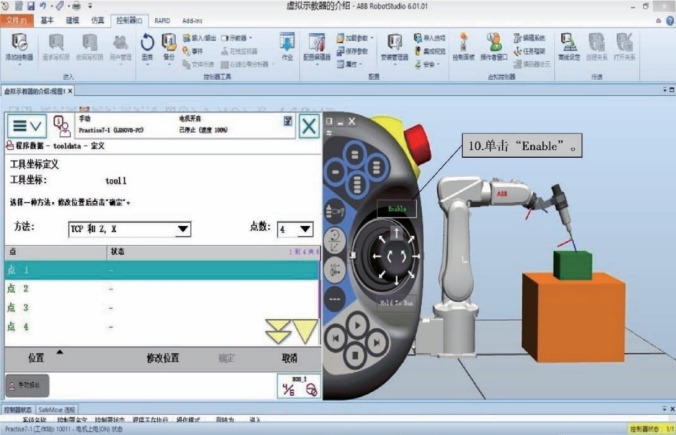Open the Configuration Editor (配置编辑器)
This screenshot has width=676, height=435.
click(x=316, y=47)
